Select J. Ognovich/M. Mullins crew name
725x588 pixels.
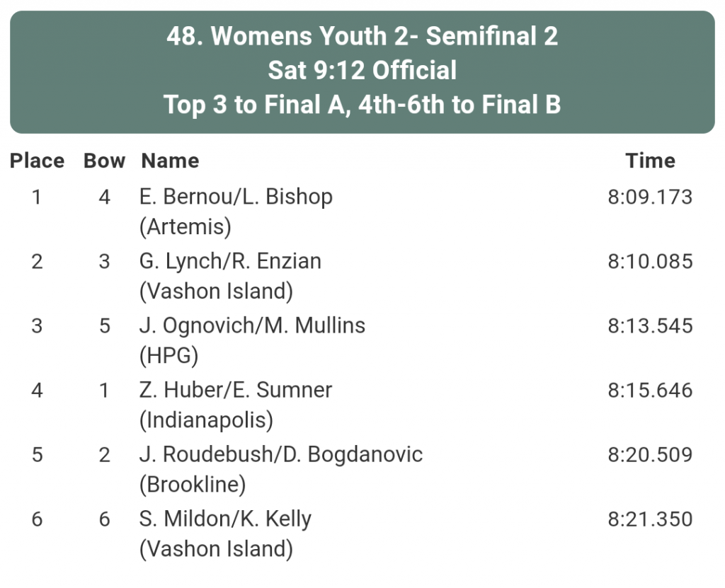click(x=252, y=326)
